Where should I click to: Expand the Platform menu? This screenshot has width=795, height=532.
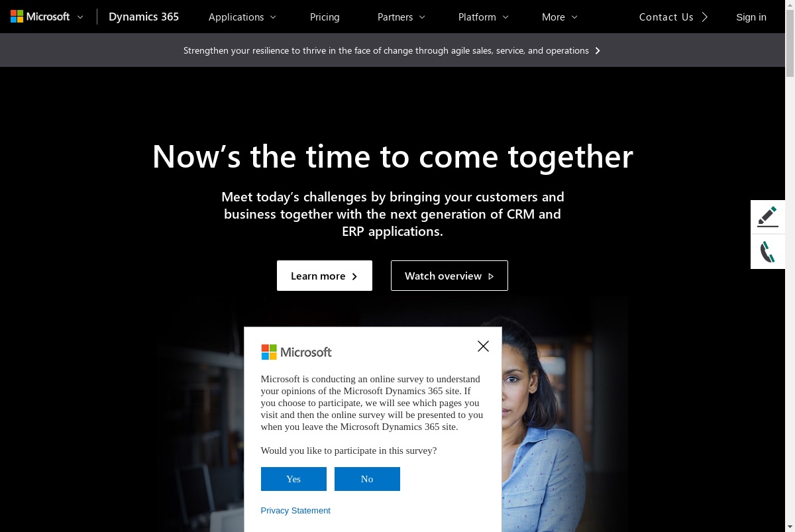(x=484, y=17)
